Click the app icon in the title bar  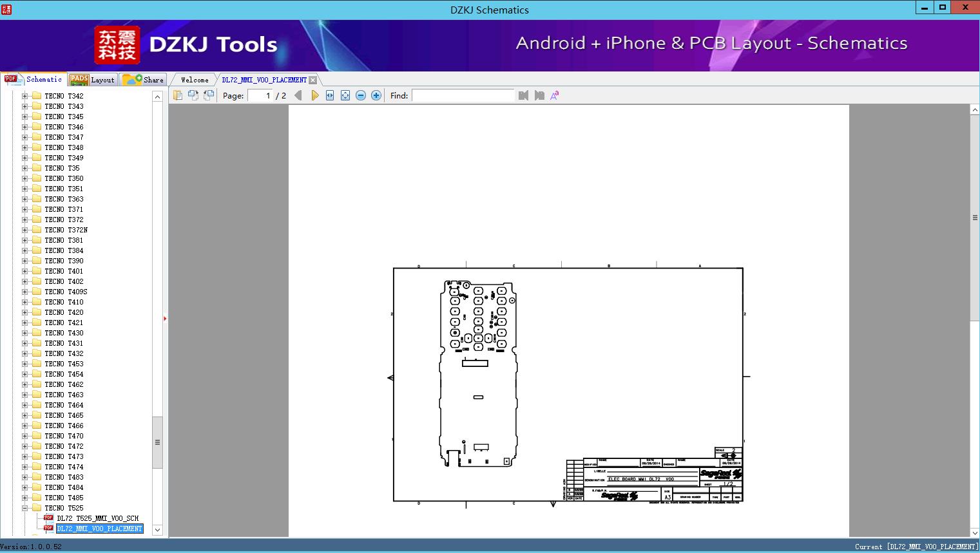tap(6, 9)
